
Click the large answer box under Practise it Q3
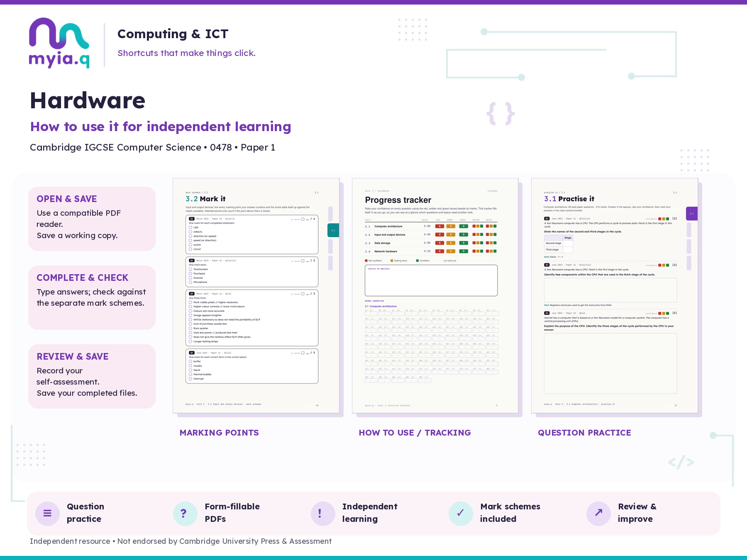(x=610, y=363)
